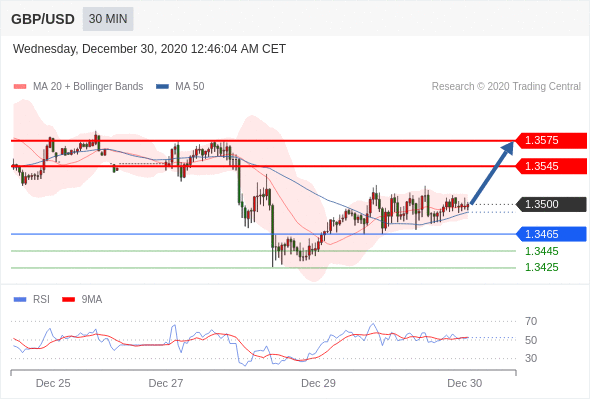Click the 1.3545 resistance price tag

coord(551,166)
